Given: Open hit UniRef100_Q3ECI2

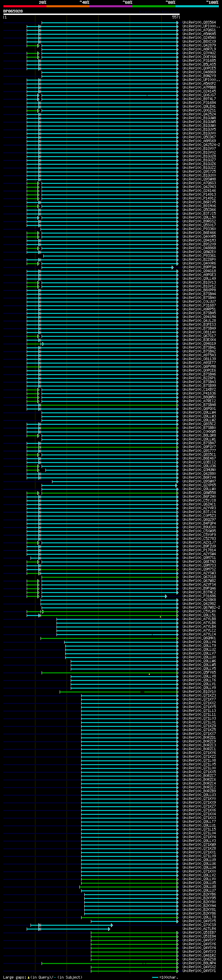Looking at the screenshot, I should [199, 462].
